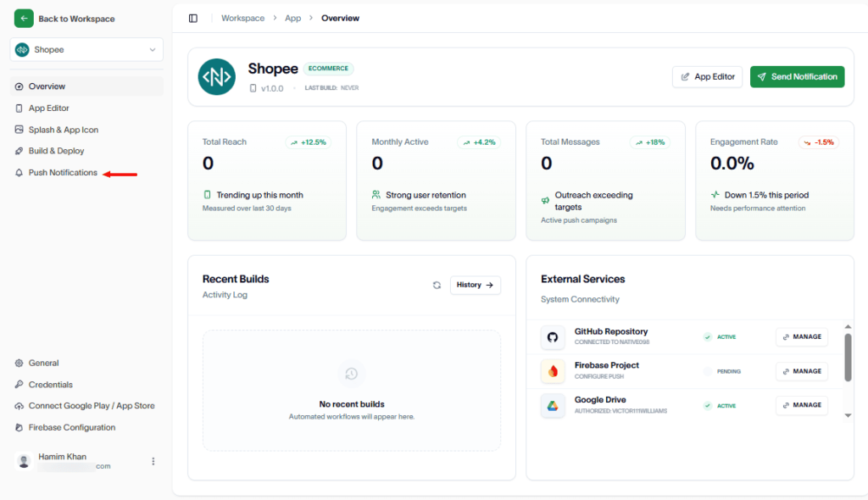Click Trending up this month text
Screen dimensions: 868x500
259,195
